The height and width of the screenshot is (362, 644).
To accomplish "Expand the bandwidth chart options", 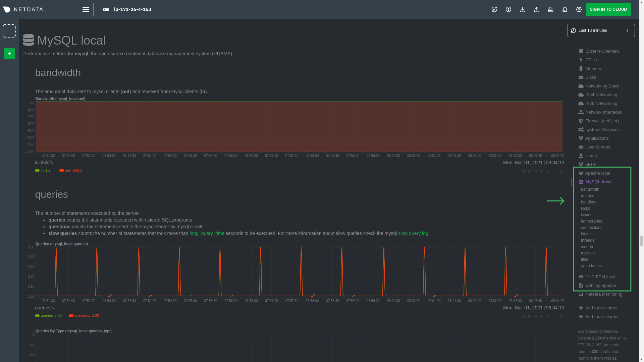I will click(x=561, y=172).
